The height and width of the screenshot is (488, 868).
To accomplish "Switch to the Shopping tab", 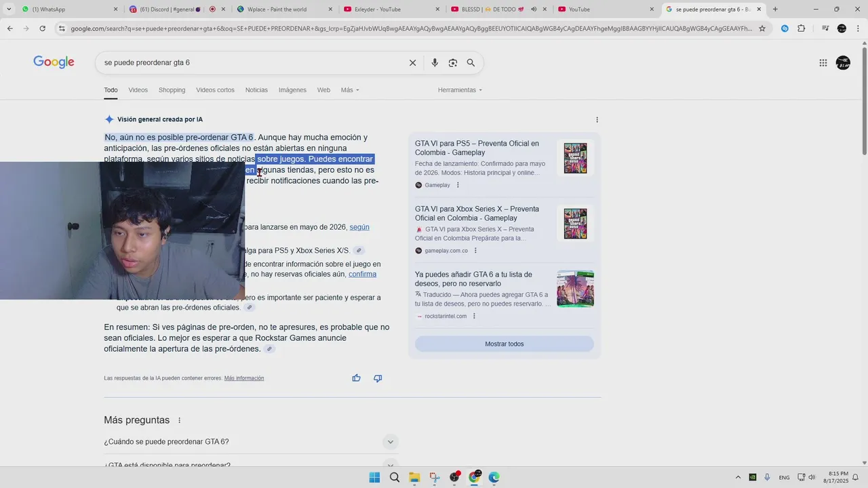I will tap(172, 90).
